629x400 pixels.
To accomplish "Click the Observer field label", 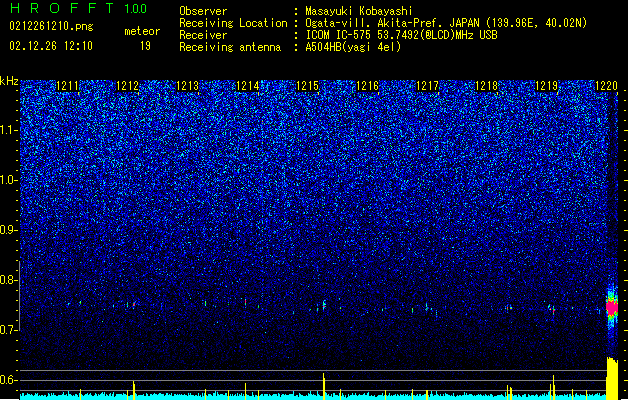I will 203,11.
